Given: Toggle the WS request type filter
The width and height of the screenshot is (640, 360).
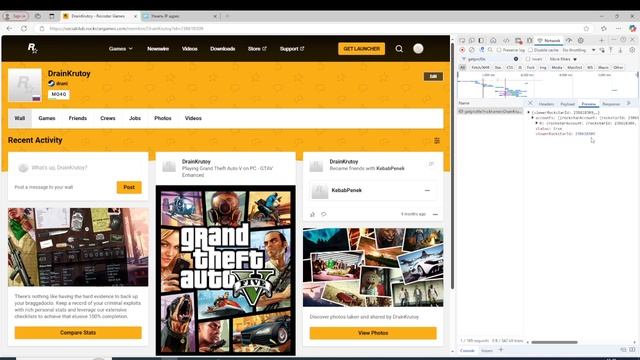Looking at the screenshot, I should click(x=590, y=67).
